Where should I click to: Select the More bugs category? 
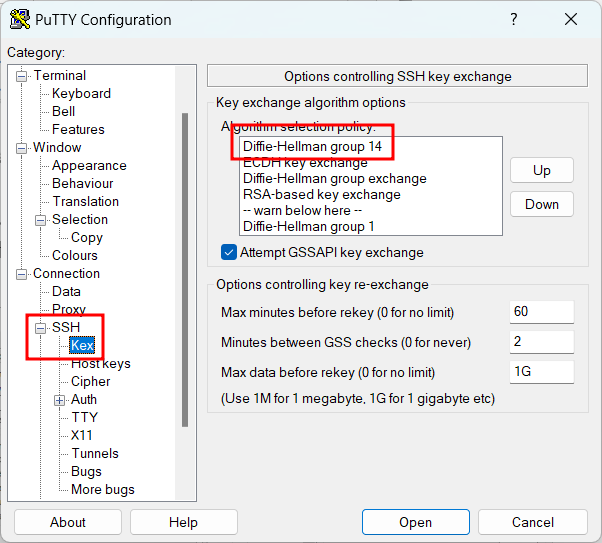(x=103, y=489)
